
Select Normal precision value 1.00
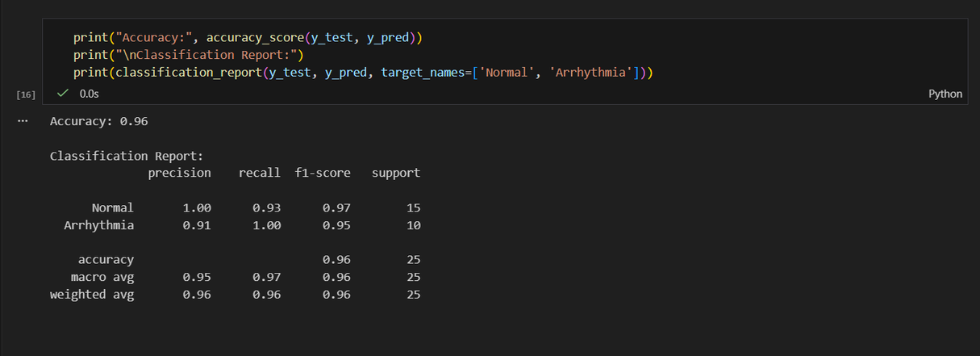click(x=197, y=207)
